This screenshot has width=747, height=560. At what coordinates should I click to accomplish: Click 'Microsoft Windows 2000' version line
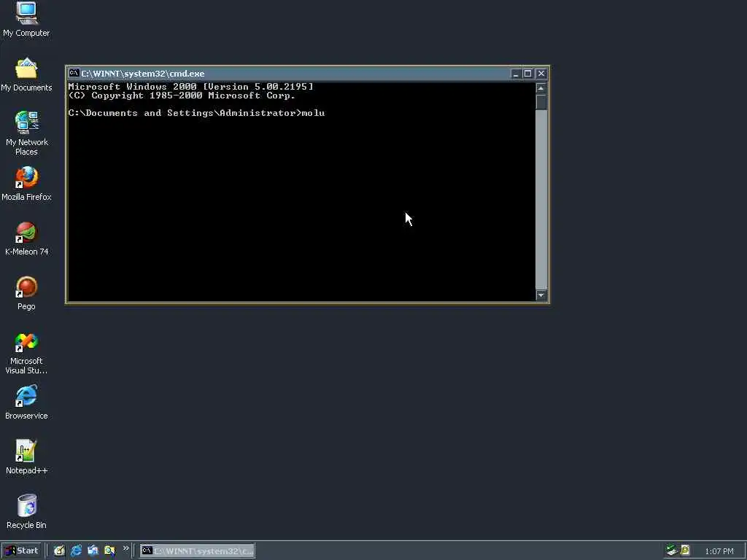click(x=190, y=87)
